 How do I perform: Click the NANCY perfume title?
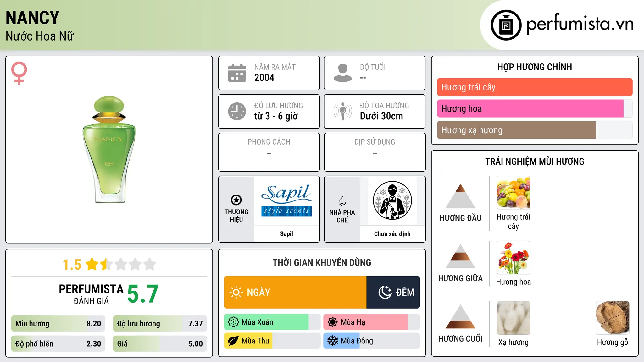coord(32,18)
